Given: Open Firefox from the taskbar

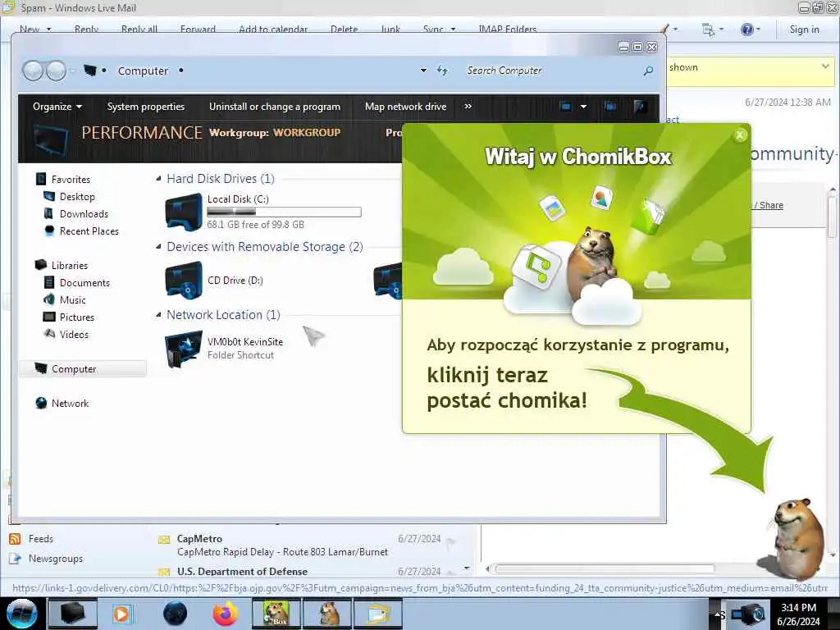Looking at the screenshot, I should (225, 614).
